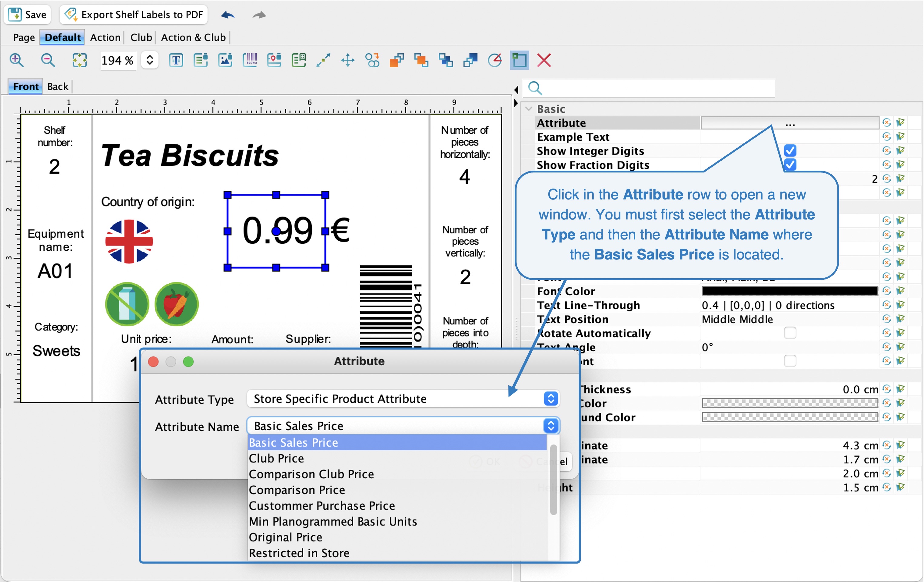Insert an image using the picture icon

click(x=225, y=60)
